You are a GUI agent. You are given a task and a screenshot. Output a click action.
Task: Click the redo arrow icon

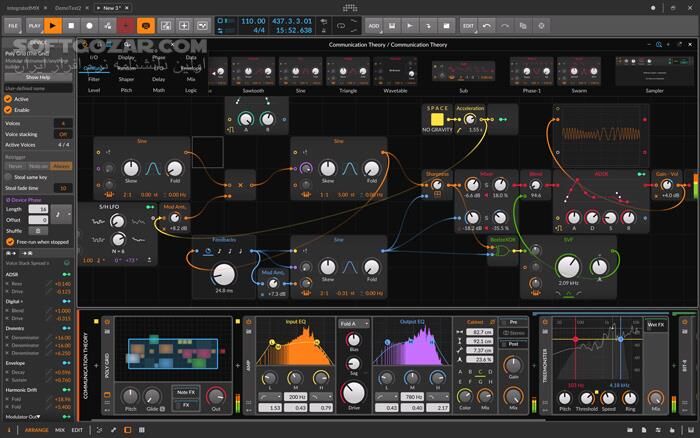point(505,26)
